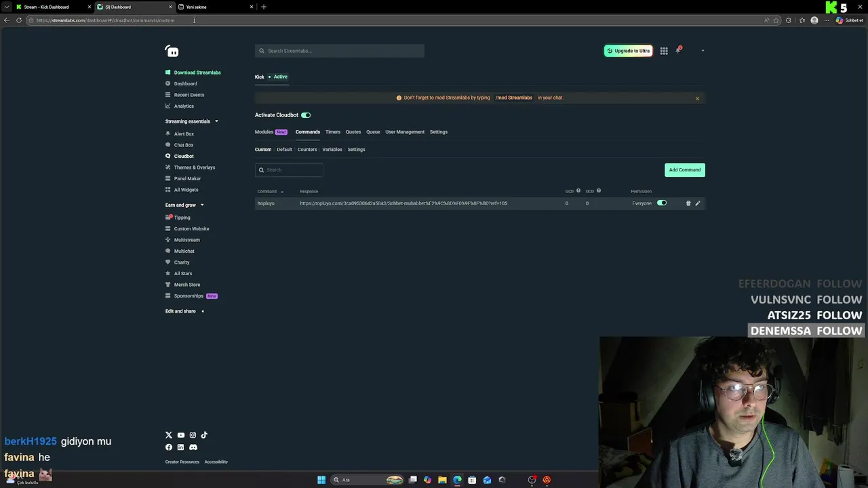Switch to the Quotes tab

353,132
